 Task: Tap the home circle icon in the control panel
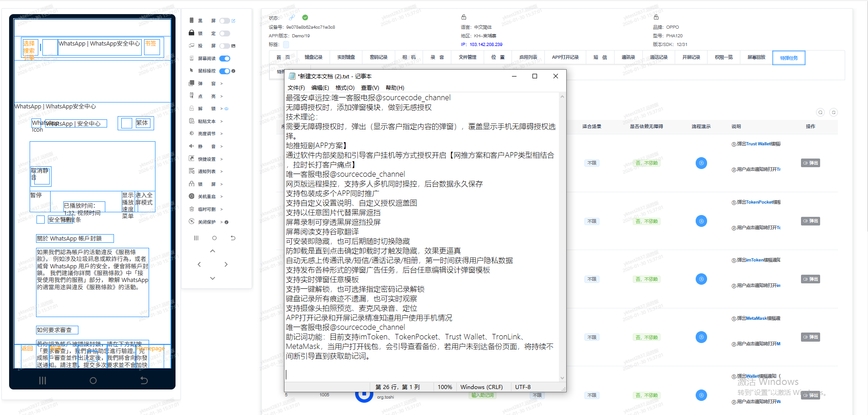[x=214, y=238]
